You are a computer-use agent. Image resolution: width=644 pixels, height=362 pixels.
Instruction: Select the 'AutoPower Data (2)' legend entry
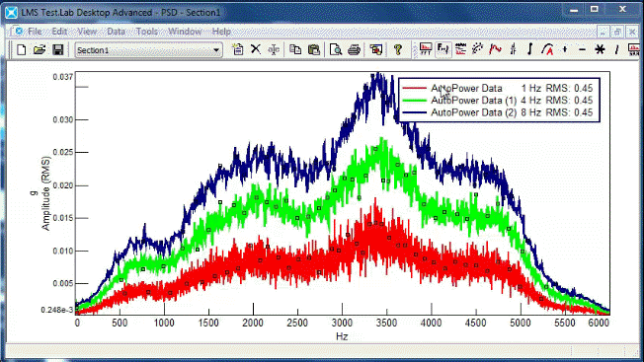coord(473,112)
